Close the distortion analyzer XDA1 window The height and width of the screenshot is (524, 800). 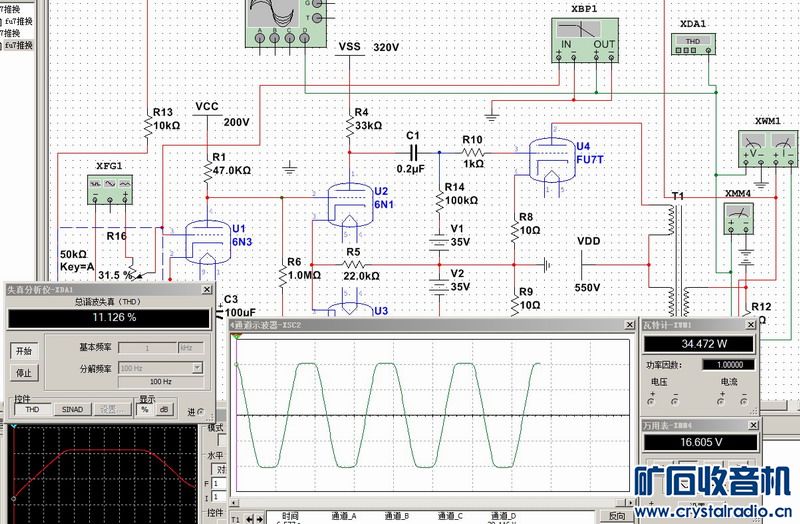coord(207,289)
